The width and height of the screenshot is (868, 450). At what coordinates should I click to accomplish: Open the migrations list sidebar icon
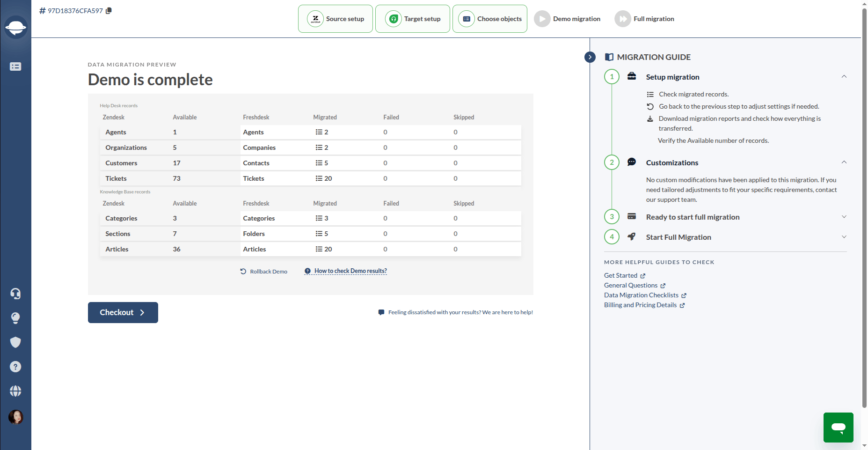point(15,66)
